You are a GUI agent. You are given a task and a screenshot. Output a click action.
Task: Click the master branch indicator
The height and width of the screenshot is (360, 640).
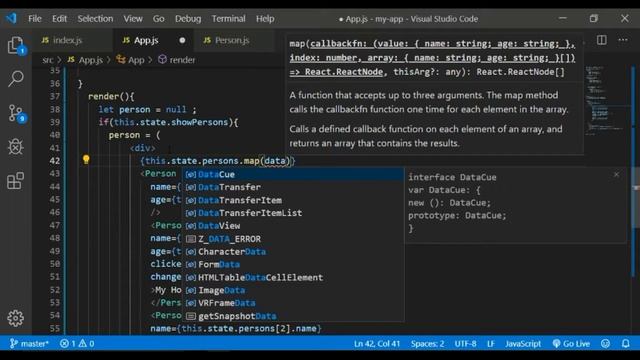29,344
